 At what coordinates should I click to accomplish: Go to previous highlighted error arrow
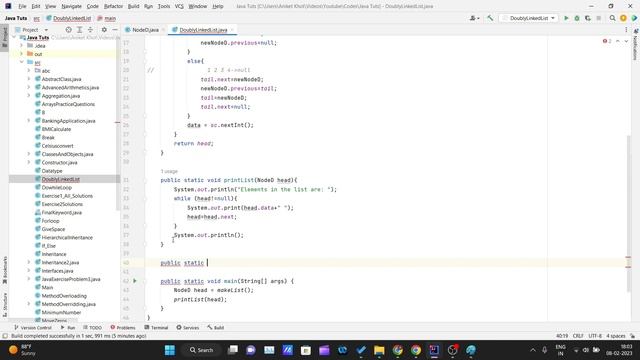(x=618, y=41)
